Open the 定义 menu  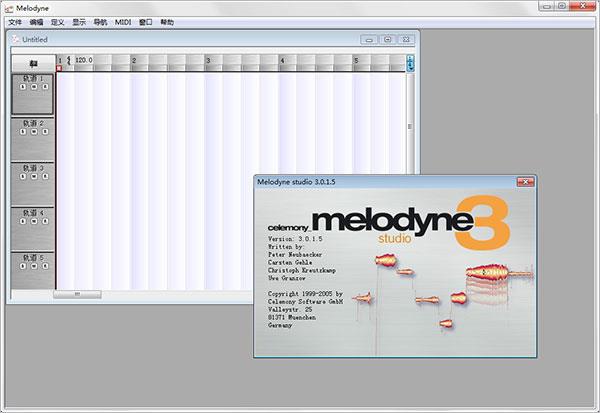pos(57,22)
